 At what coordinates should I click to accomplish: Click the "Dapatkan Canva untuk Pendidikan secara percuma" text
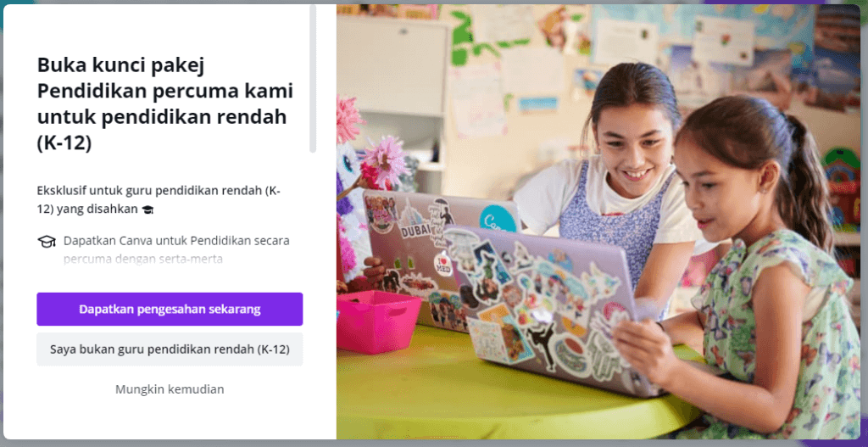pyautogui.click(x=176, y=249)
